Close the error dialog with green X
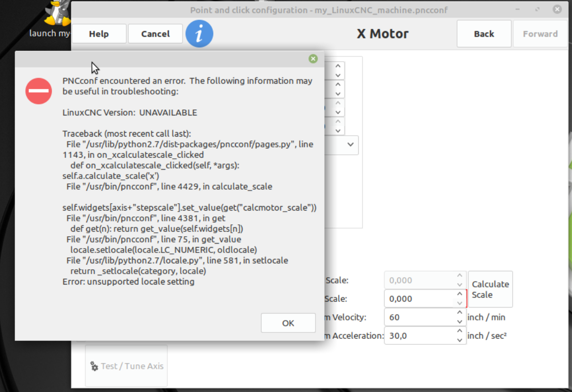 pos(313,59)
